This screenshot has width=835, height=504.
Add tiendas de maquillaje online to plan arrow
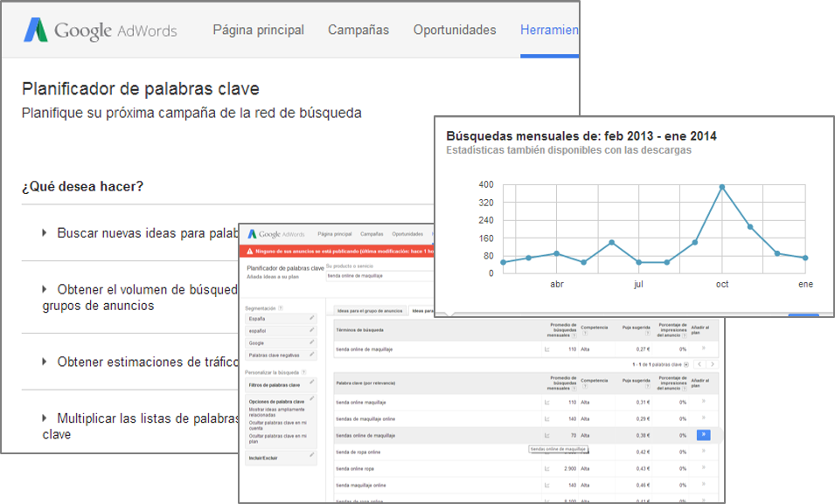704,418
